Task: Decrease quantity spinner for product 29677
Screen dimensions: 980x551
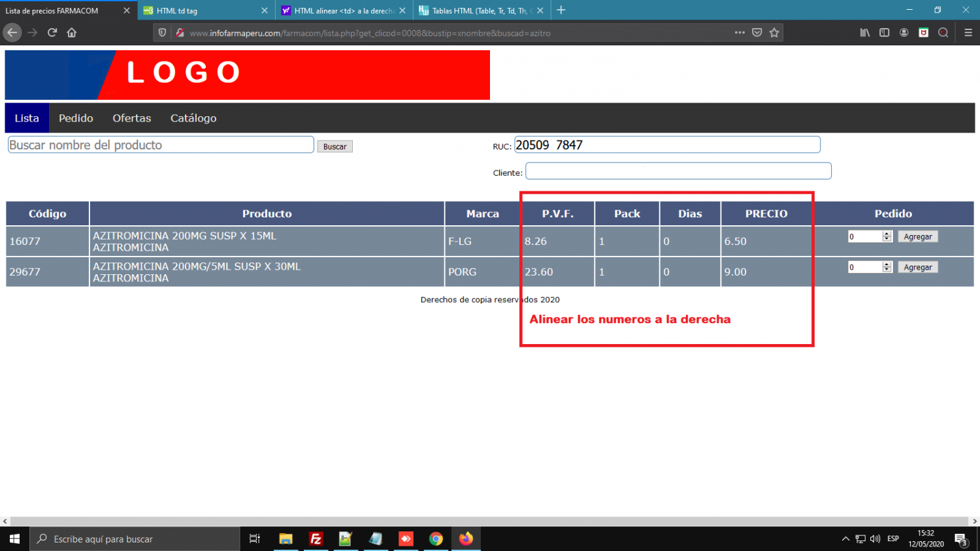Action: pyautogui.click(x=887, y=270)
